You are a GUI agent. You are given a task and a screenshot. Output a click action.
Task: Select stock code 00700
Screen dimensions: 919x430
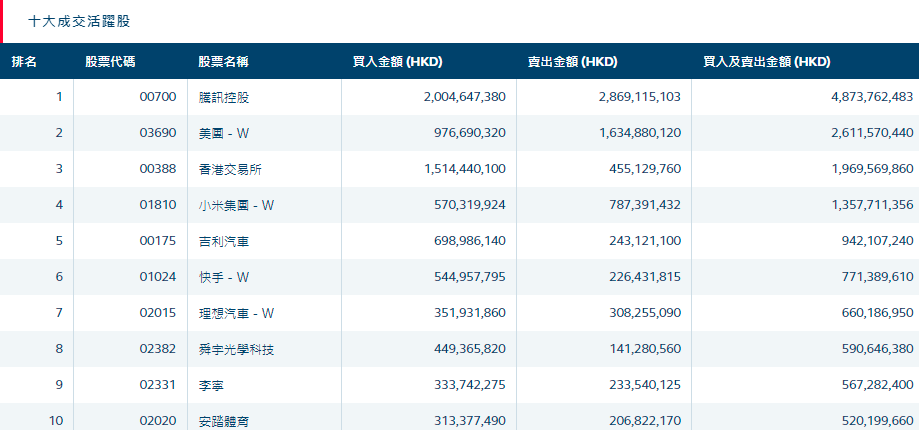[x=158, y=97]
